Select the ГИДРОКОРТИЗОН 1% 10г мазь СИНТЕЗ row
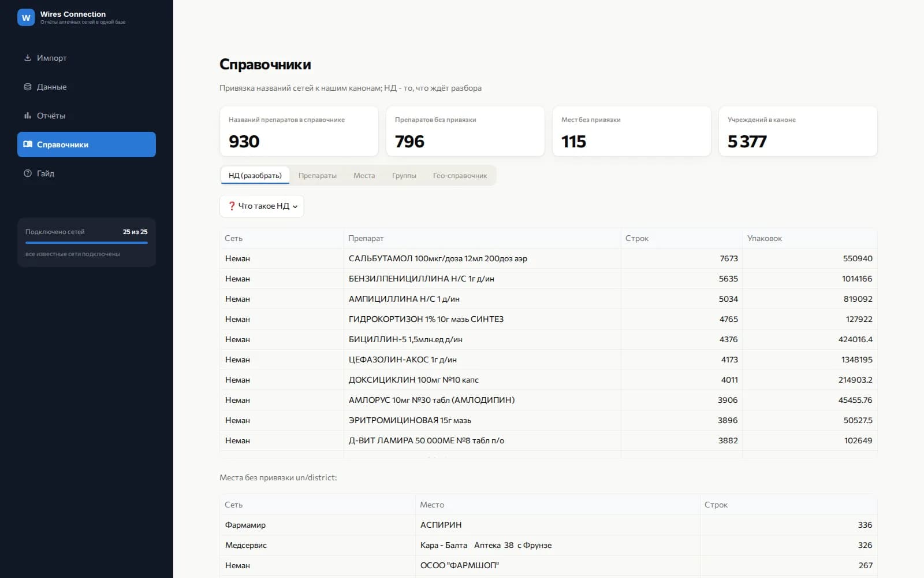This screenshot has height=578, width=924. pos(548,319)
